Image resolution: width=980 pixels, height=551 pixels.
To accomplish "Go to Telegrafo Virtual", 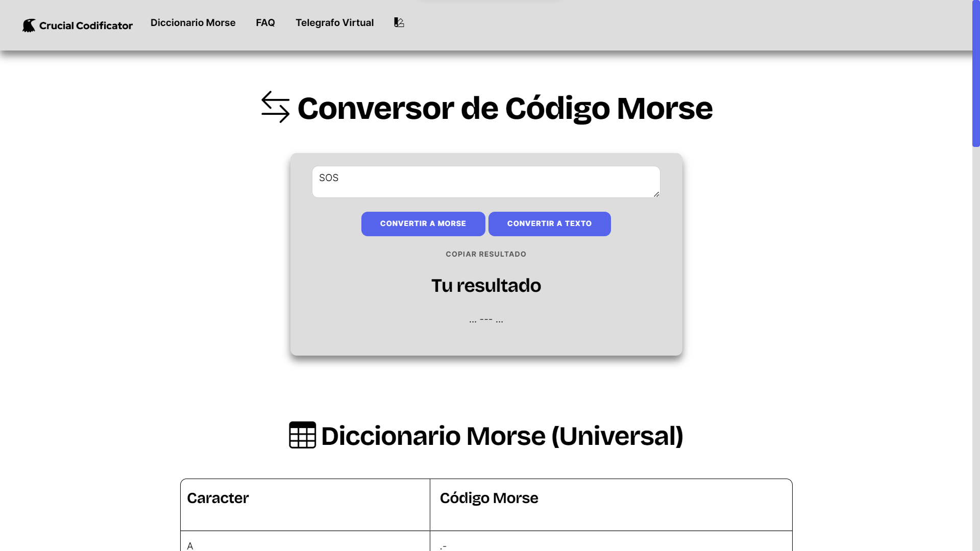I will click(334, 22).
